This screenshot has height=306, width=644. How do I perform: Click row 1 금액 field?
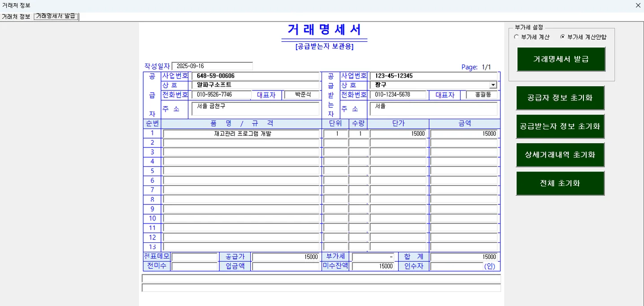464,134
